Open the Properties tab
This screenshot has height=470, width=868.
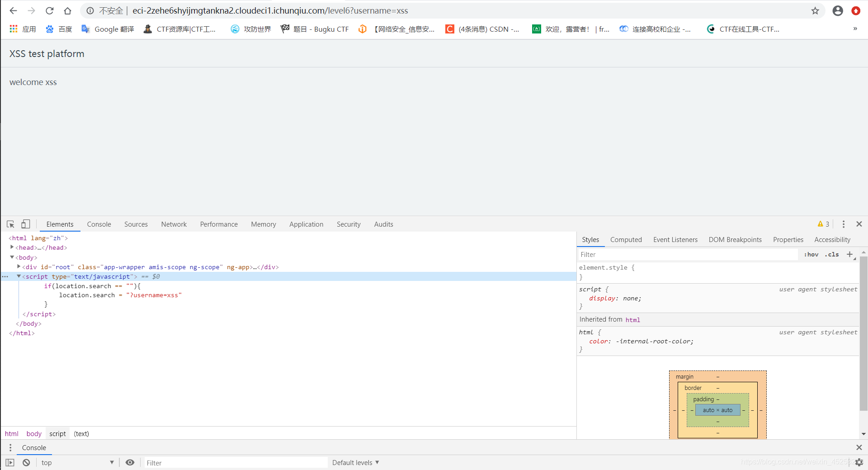click(x=788, y=239)
